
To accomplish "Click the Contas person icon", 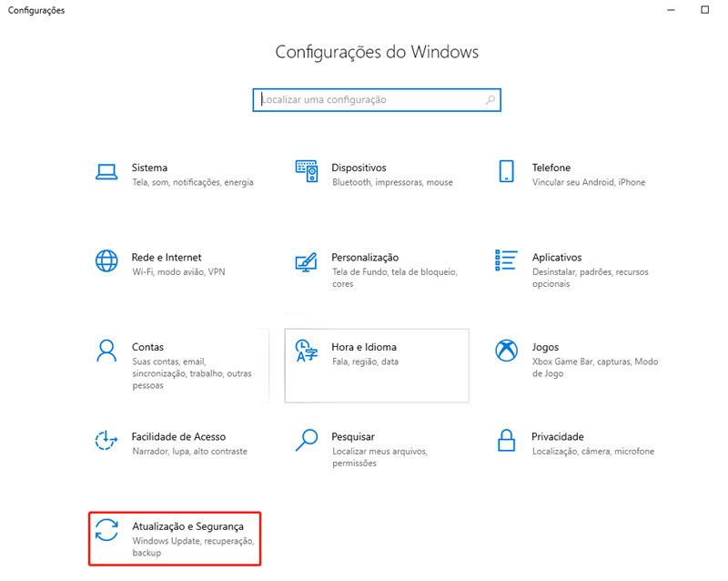I will tap(106, 351).
